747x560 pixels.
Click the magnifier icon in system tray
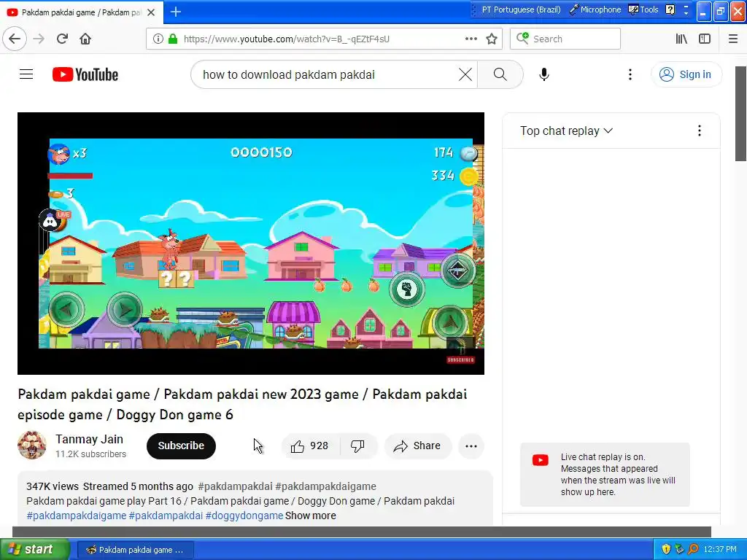point(693,549)
